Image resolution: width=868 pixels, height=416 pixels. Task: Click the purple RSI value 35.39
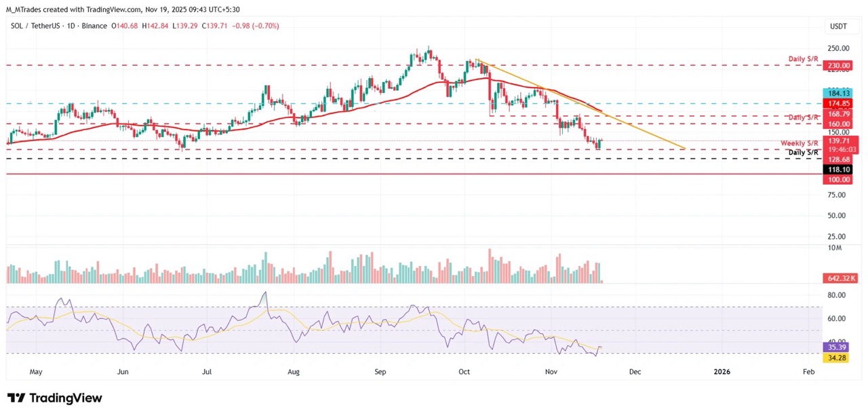point(836,347)
